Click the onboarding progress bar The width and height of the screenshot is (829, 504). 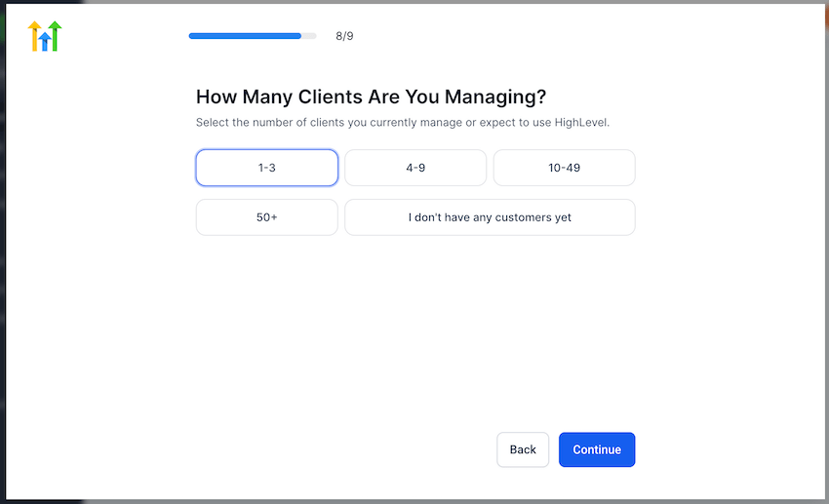(x=253, y=36)
